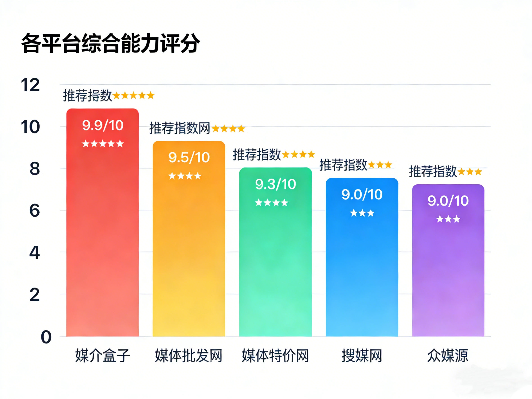Viewport: 532px width, 399px height.
Task: Click the white stars inside the green bar
Action: tap(272, 203)
